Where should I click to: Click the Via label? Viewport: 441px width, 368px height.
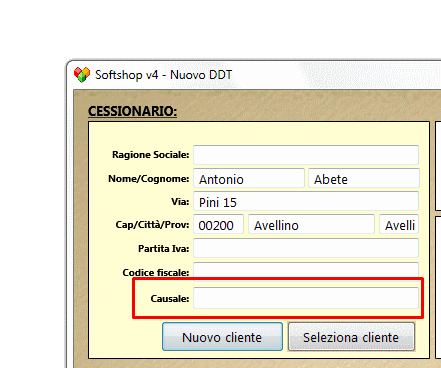click(x=180, y=202)
